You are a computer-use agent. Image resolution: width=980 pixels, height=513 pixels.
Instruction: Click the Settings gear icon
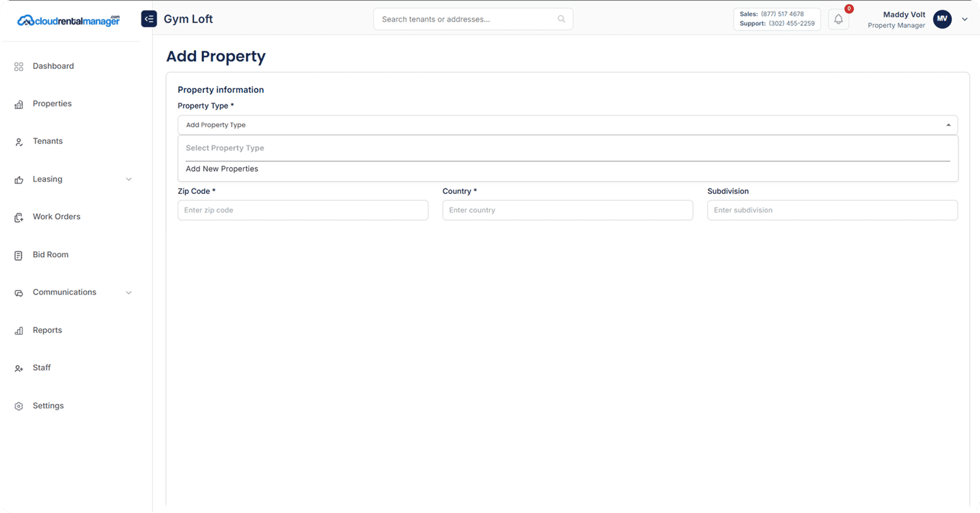pyautogui.click(x=19, y=406)
